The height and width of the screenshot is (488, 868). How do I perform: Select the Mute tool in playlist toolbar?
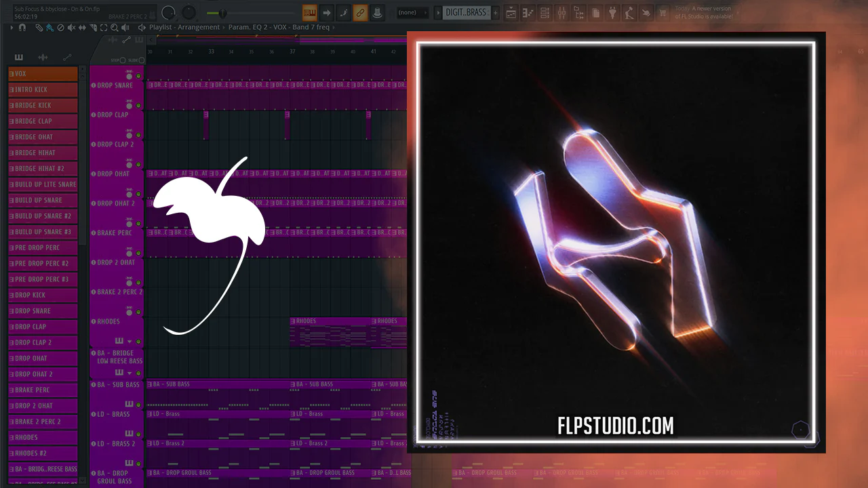coord(71,28)
